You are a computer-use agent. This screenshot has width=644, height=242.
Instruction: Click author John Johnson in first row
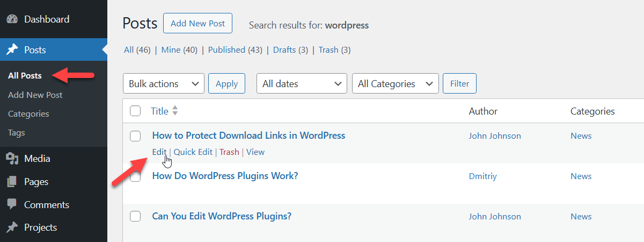pos(495,136)
